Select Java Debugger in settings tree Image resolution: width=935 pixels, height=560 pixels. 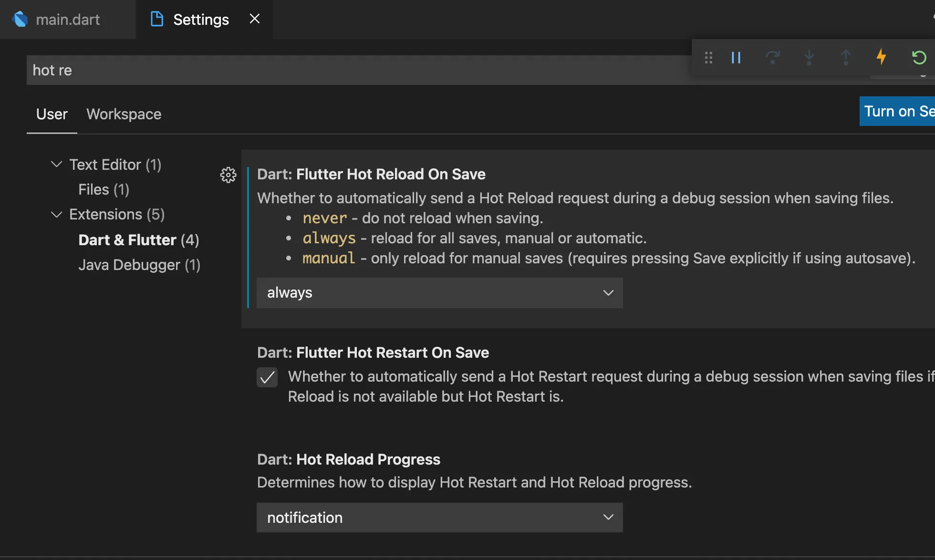click(139, 265)
